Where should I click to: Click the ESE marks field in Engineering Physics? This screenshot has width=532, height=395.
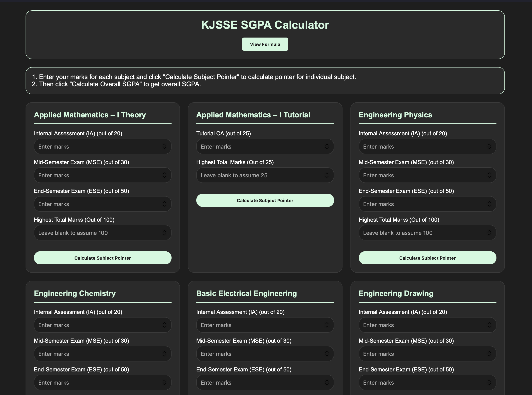[x=421, y=204]
